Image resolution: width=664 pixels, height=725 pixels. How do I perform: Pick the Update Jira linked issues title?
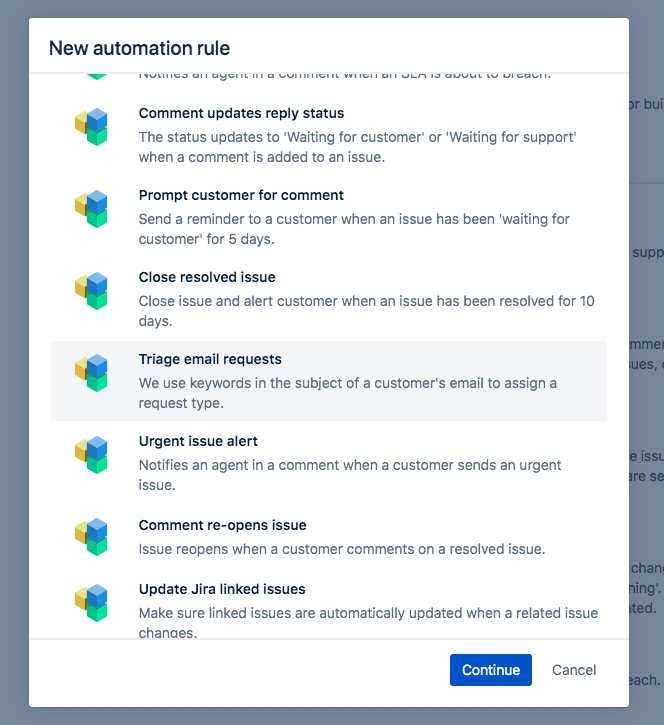click(x=222, y=589)
